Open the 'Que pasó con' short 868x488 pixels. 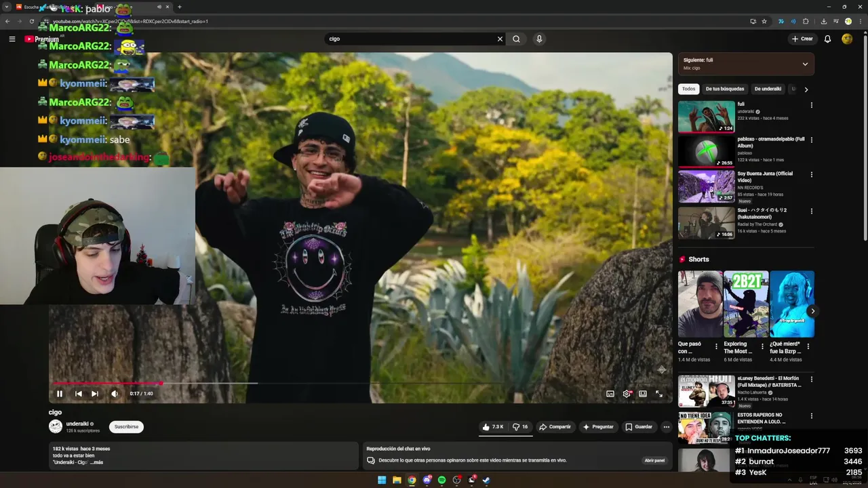700,304
